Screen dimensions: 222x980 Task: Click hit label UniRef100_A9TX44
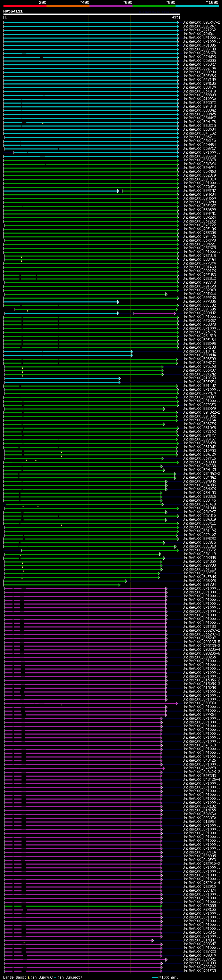click(x=199, y=294)
